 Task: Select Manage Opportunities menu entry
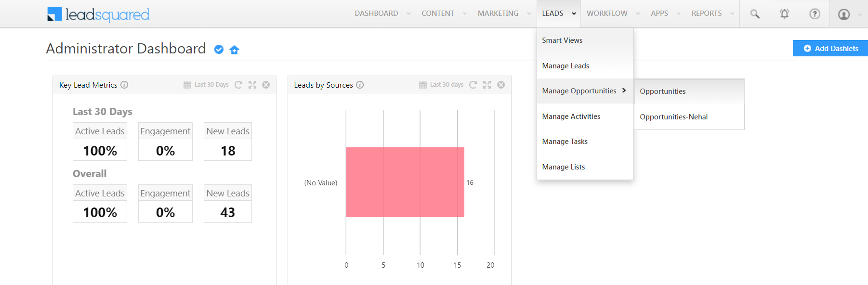click(585, 91)
